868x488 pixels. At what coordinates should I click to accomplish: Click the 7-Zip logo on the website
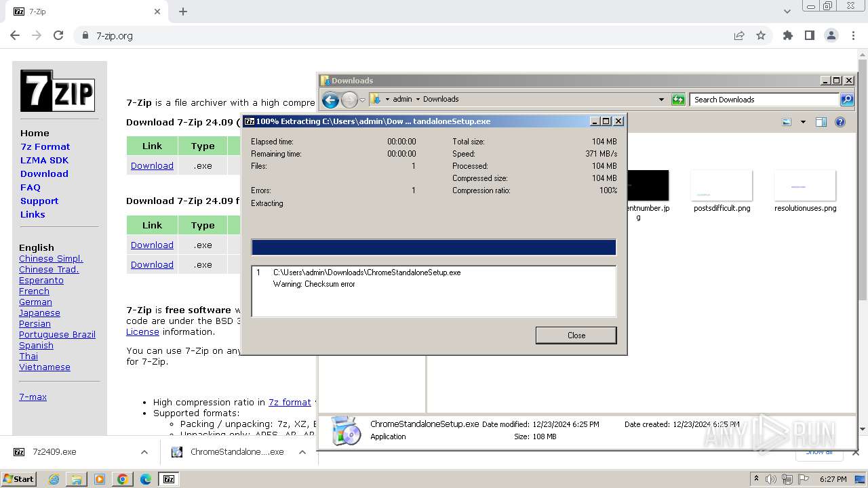click(58, 91)
